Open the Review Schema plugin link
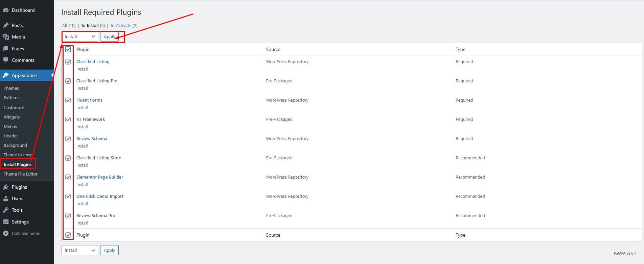The image size is (644, 264). 92,138
